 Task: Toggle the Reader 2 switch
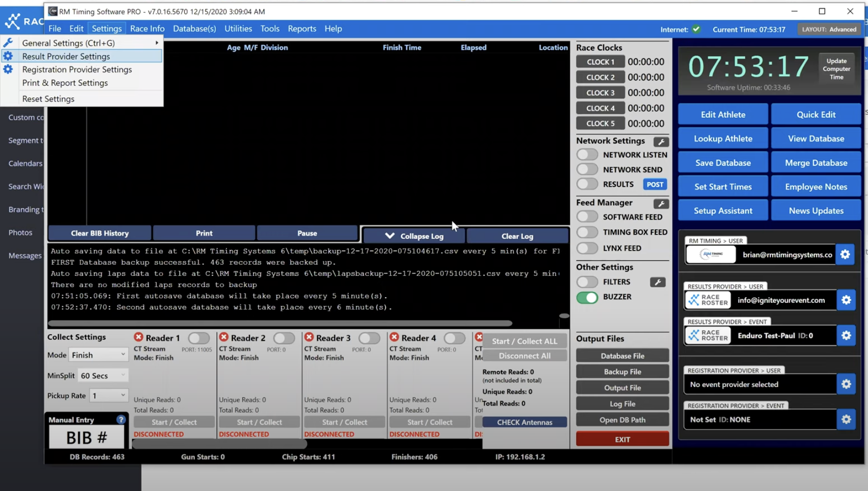click(284, 338)
